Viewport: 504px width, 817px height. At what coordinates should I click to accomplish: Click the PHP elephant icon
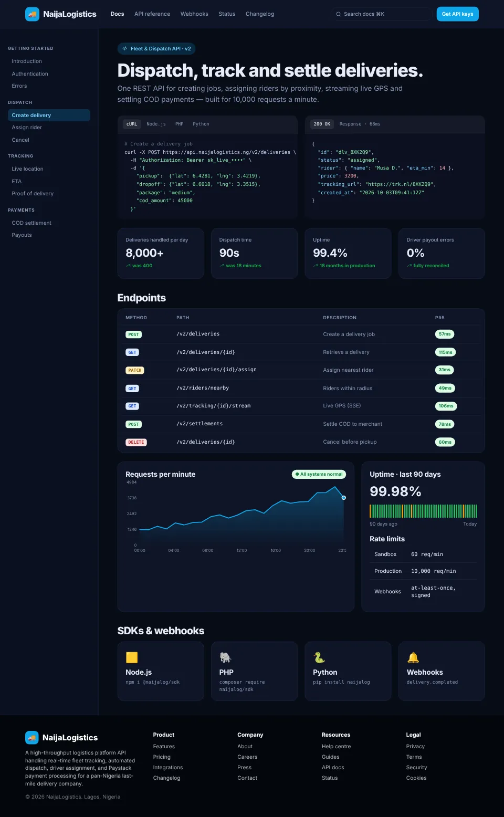click(225, 657)
